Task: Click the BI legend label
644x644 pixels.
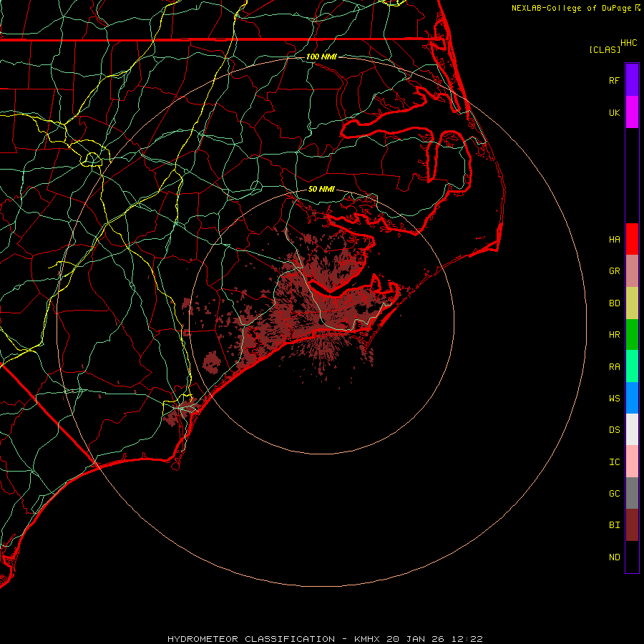Action: (614, 525)
